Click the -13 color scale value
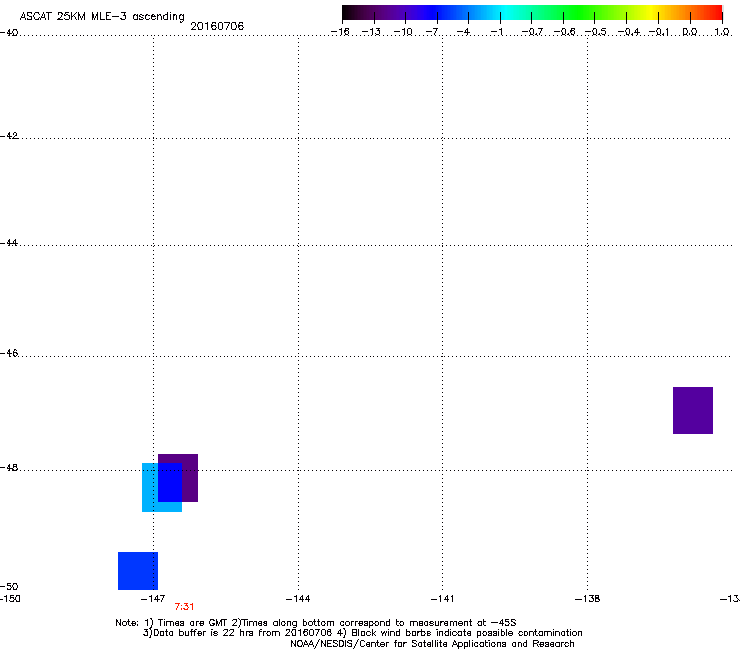The image size is (740, 650). click(x=371, y=32)
